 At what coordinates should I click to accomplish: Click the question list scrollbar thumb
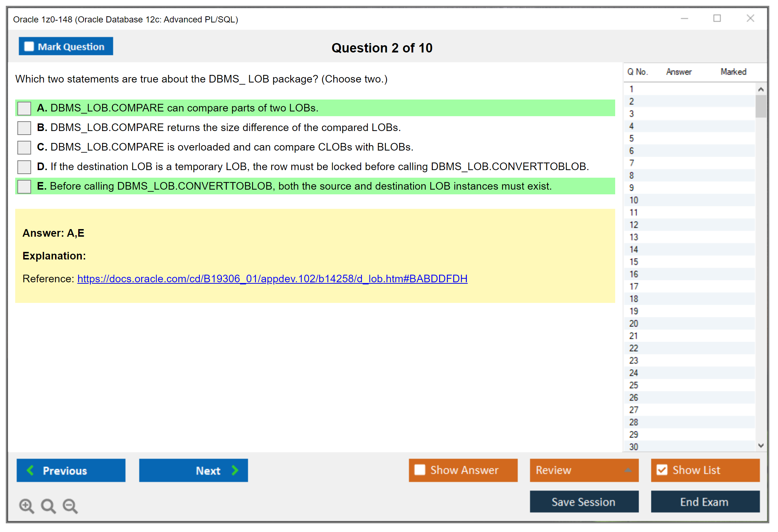point(761,106)
